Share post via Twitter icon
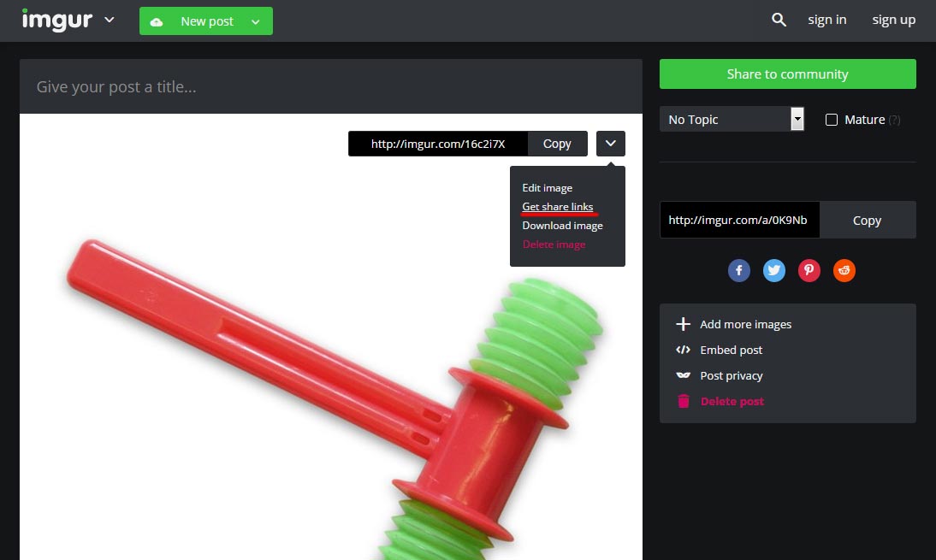The width and height of the screenshot is (936, 560). pos(774,271)
